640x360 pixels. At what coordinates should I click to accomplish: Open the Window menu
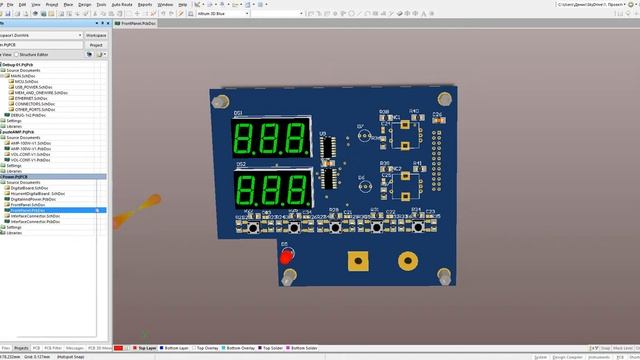pyautogui.click(x=165, y=4)
